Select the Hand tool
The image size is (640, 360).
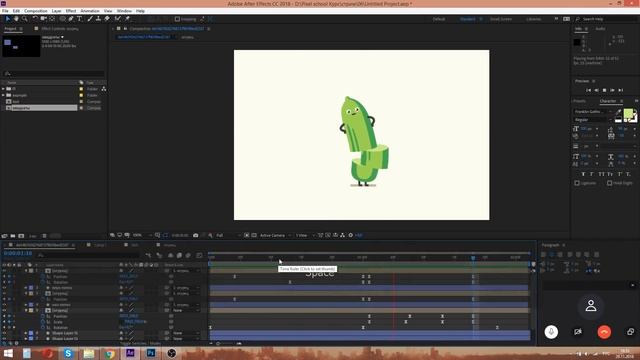coord(16,19)
